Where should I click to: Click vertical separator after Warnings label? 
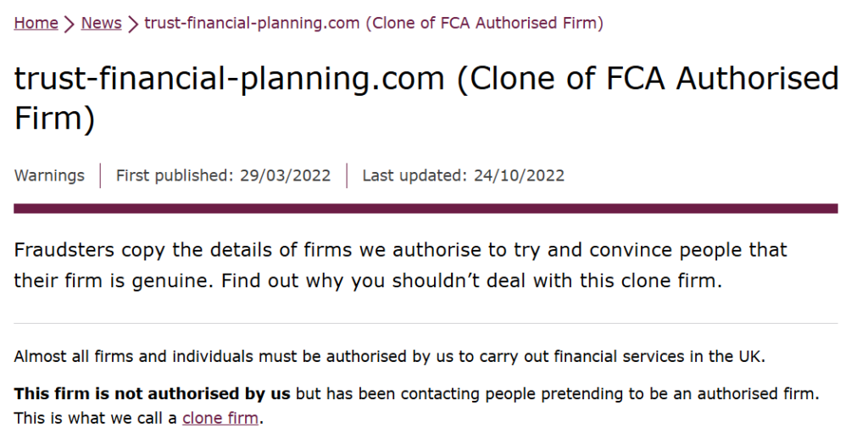click(x=100, y=175)
